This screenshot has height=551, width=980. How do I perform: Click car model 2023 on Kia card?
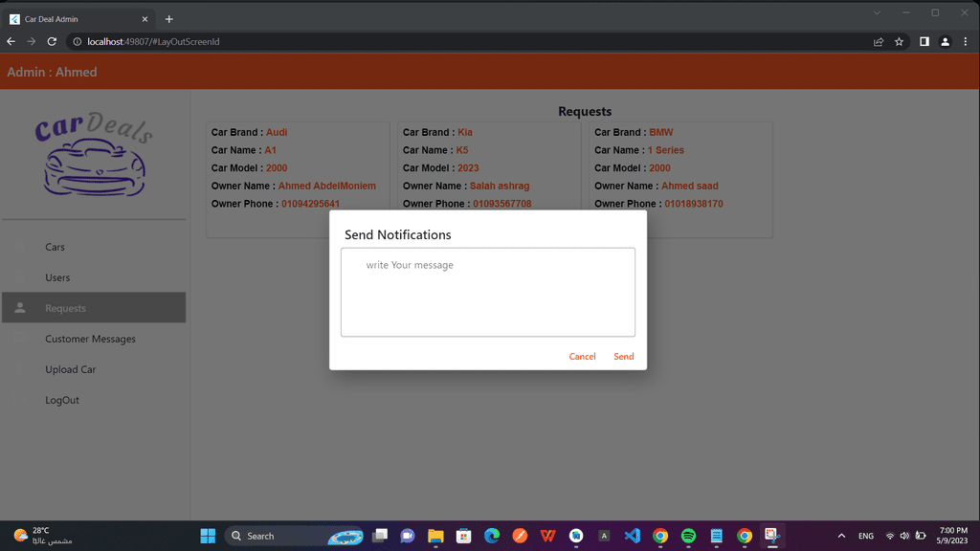click(x=468, y=168)
